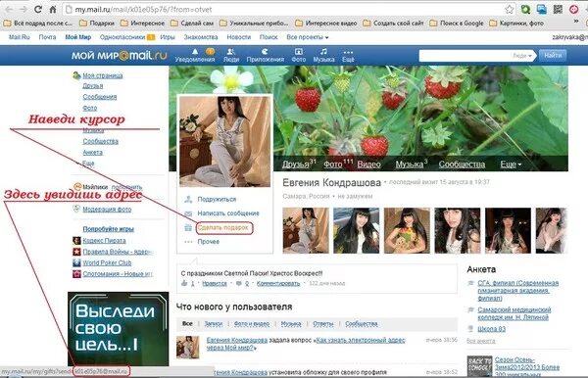Switch to the Ответы feed tab
588x378 pixels.
[322, 324]
